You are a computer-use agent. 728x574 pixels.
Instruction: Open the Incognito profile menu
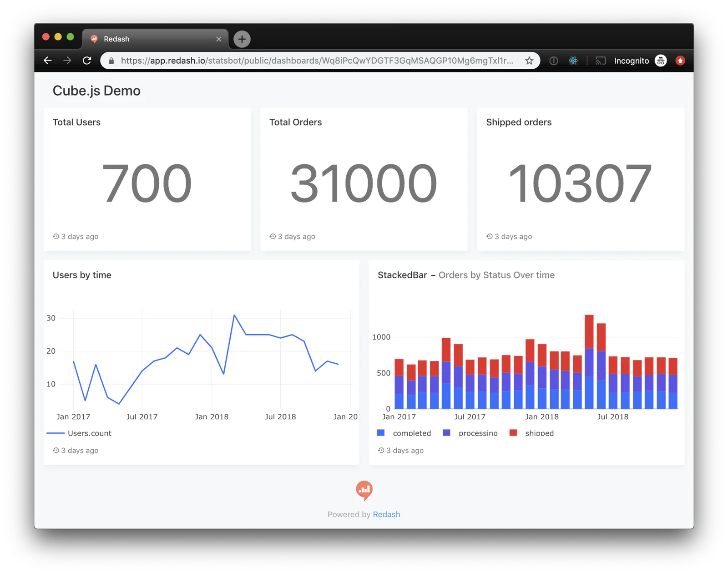pos(632,60)
